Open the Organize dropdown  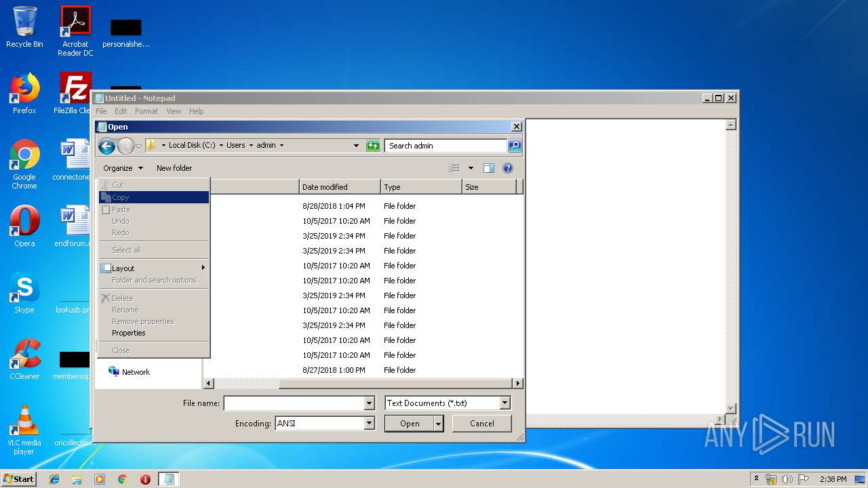pyautogui.click(x=123, y=168)
